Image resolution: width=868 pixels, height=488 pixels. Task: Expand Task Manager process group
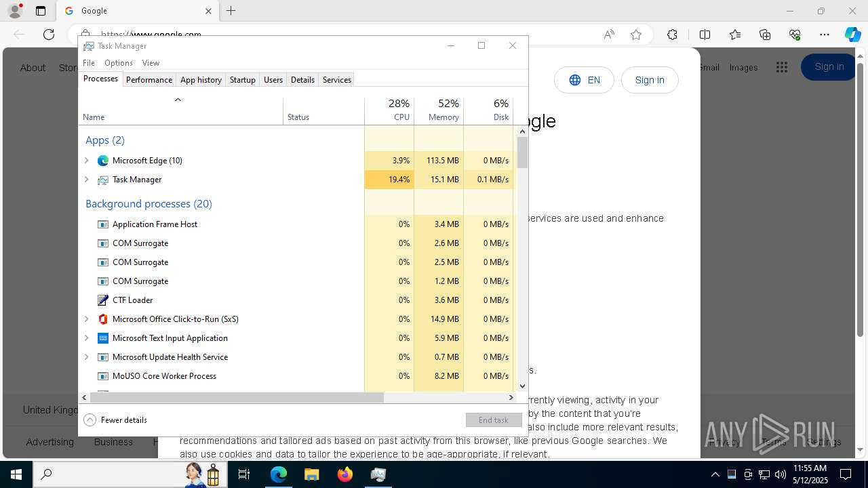click(x=86, y=180)
